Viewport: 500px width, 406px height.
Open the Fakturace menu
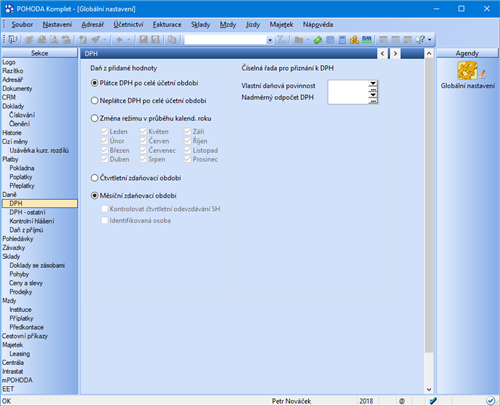coord(167,24)
